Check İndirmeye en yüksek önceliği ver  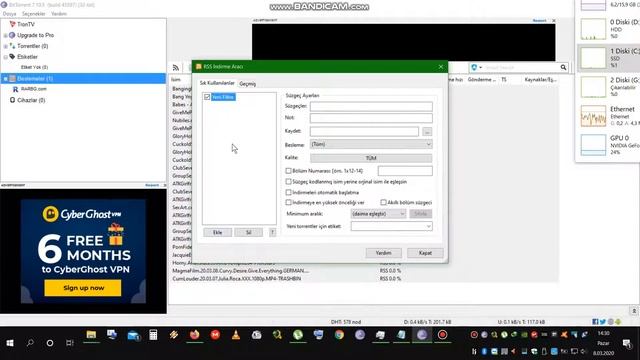click(288, 202)
